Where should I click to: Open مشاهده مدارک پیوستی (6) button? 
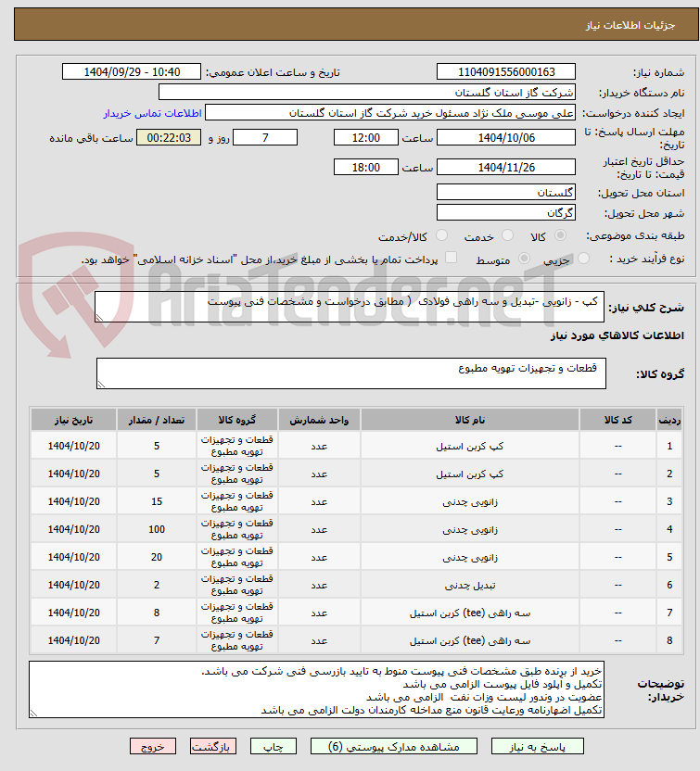[x=393, y=746]
